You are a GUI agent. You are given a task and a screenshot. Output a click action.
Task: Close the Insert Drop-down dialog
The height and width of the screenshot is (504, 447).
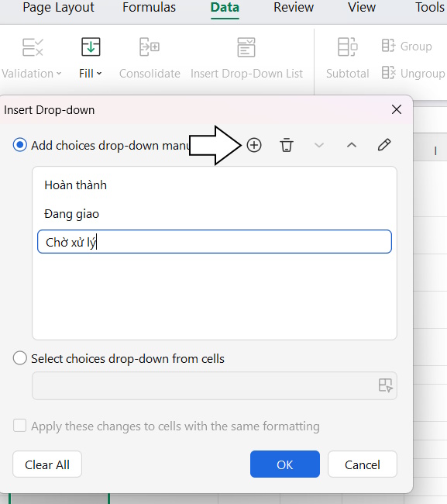coord(397,109)
